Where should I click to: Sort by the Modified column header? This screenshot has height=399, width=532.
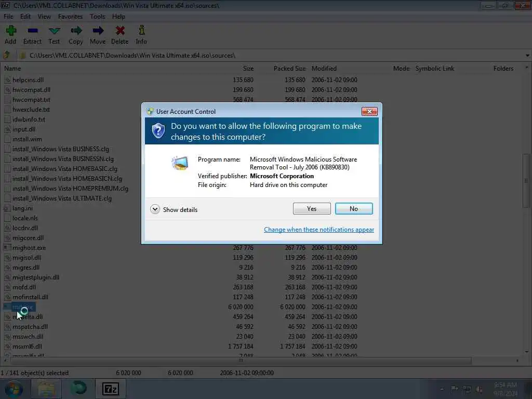tap(324, 69)
